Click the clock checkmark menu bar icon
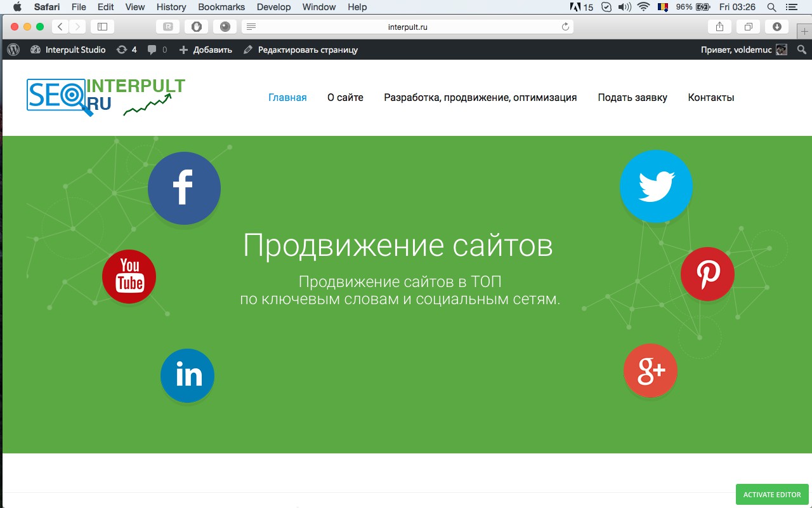This screenshot has width=812, height=508. tap(606, 7)
